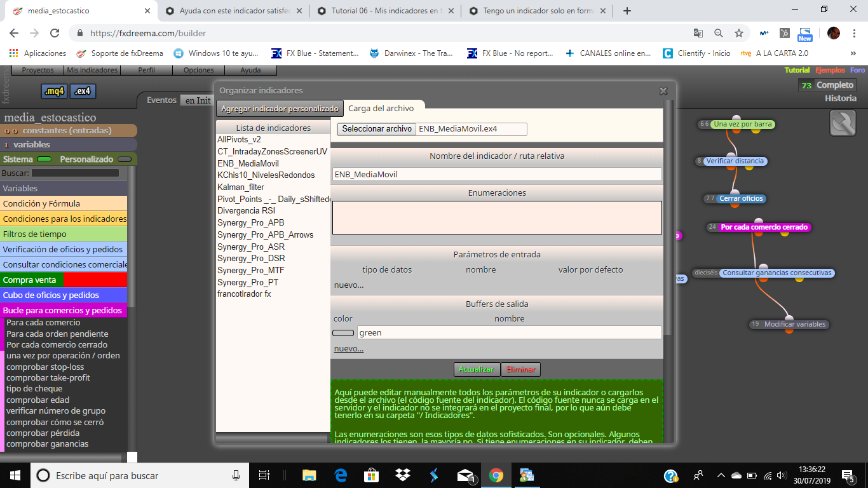Image resolution: width=868 pixels, height=488 pixels.
Task: Switch to the en Init tab
Action: (x=198, y=100)
